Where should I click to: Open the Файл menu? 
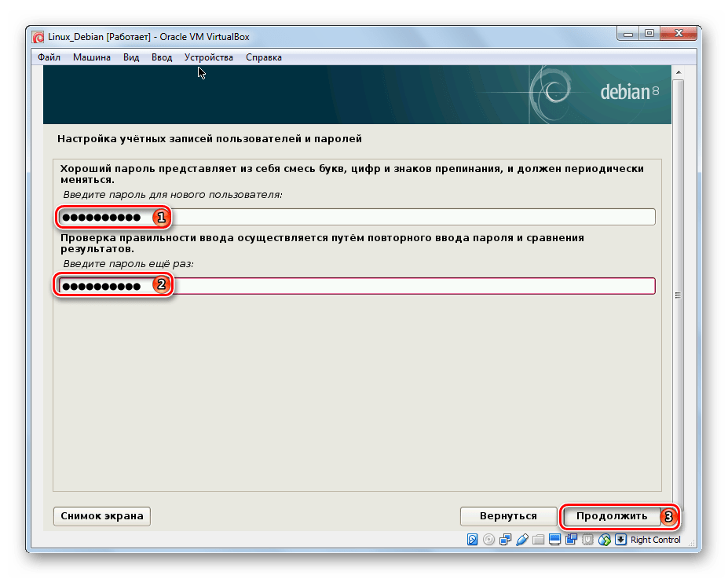coord(49,57)
